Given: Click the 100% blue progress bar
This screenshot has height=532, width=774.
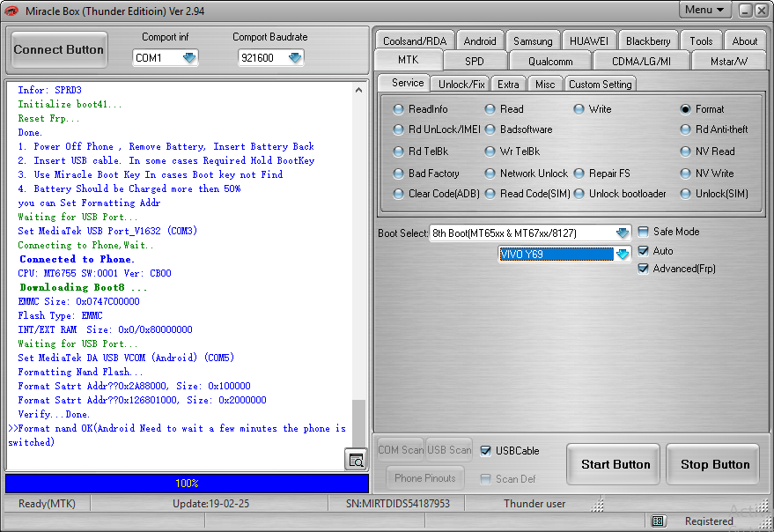Looking at the screenshot, I should pyautogui.click(x=187, y=483).
